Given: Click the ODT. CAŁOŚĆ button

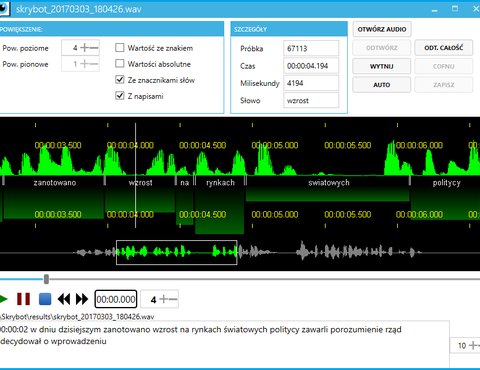Looking at the screenshot, I should tap(444, 48).
